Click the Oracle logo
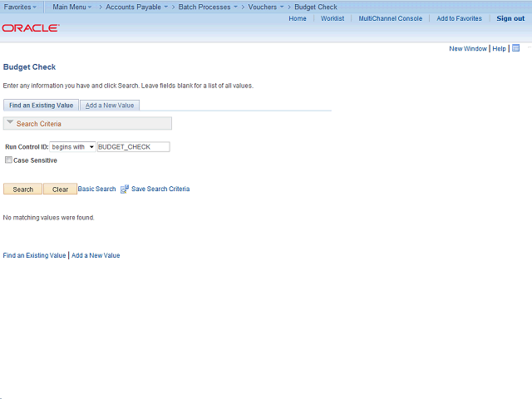 click(x=31, y=27)
